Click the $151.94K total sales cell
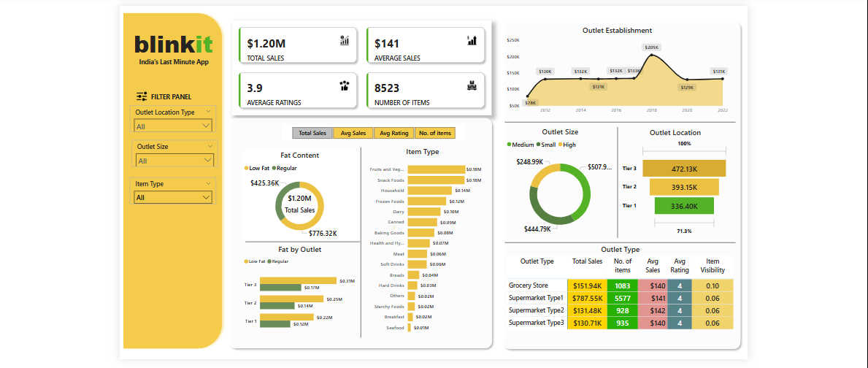 pyautogui.click(x=587, y=285)
